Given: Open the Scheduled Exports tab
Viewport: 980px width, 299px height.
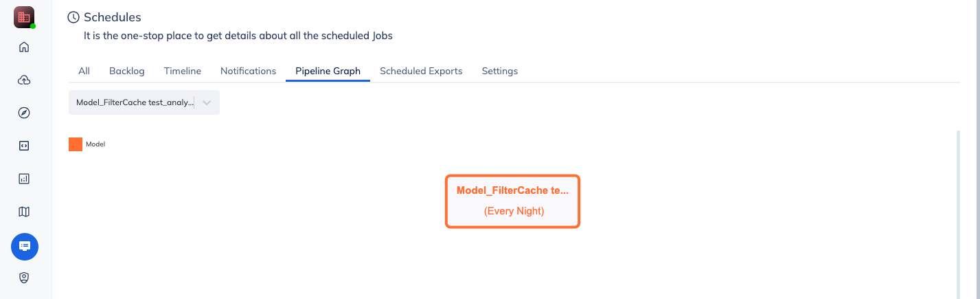Looking at the screenshot, I should click(421, 71).
